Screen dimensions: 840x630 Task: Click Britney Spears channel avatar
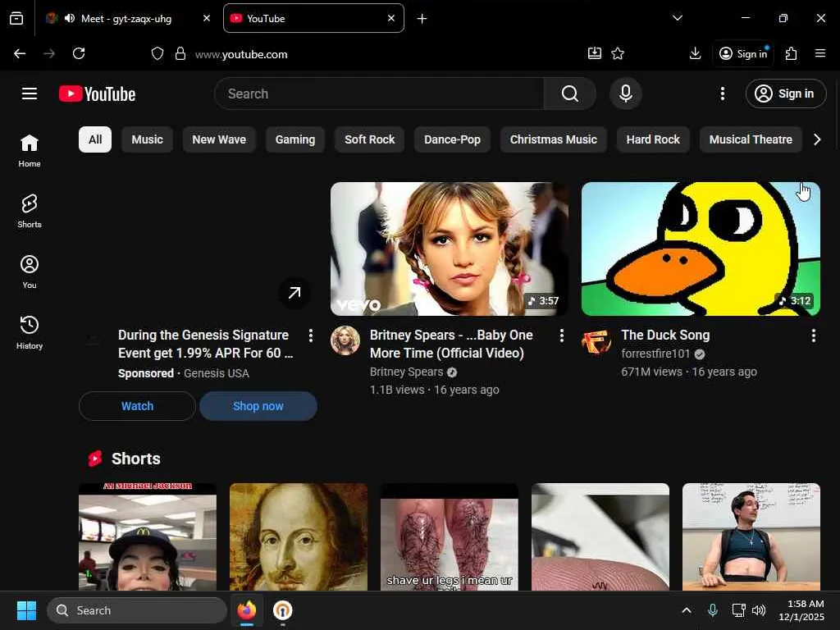click(x=345, y=340)
